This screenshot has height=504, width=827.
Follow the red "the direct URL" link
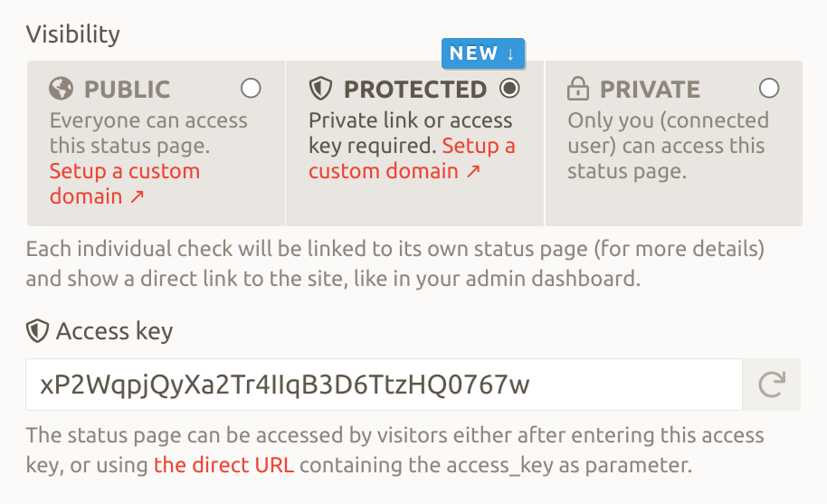[x=224, y=466]
